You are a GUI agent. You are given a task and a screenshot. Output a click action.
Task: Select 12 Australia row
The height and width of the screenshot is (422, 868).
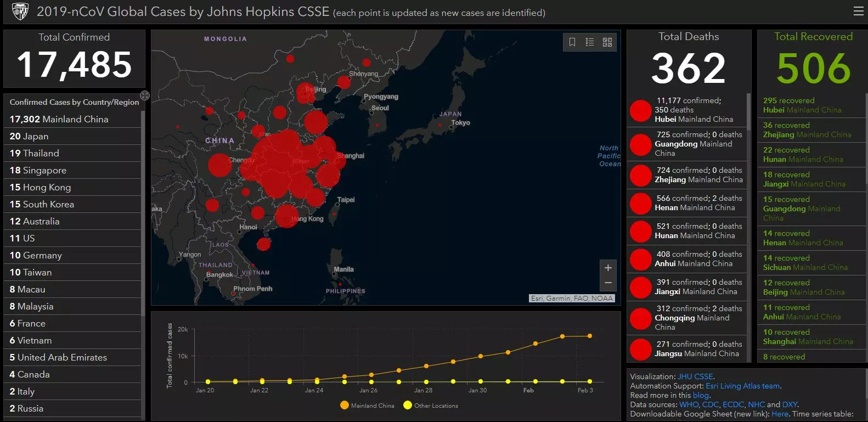(x=72, y=221)
